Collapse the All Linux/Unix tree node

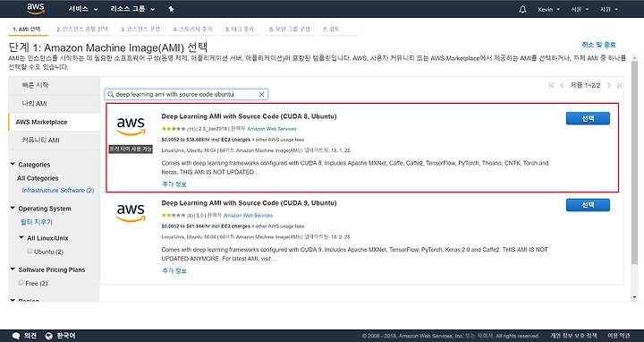pos(21,237)
